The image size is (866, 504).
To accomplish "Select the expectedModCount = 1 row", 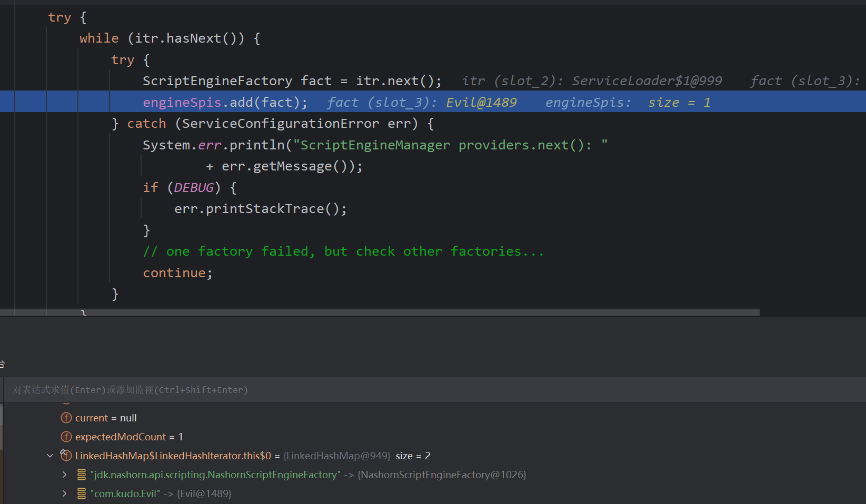I will (x=129, y=437).
